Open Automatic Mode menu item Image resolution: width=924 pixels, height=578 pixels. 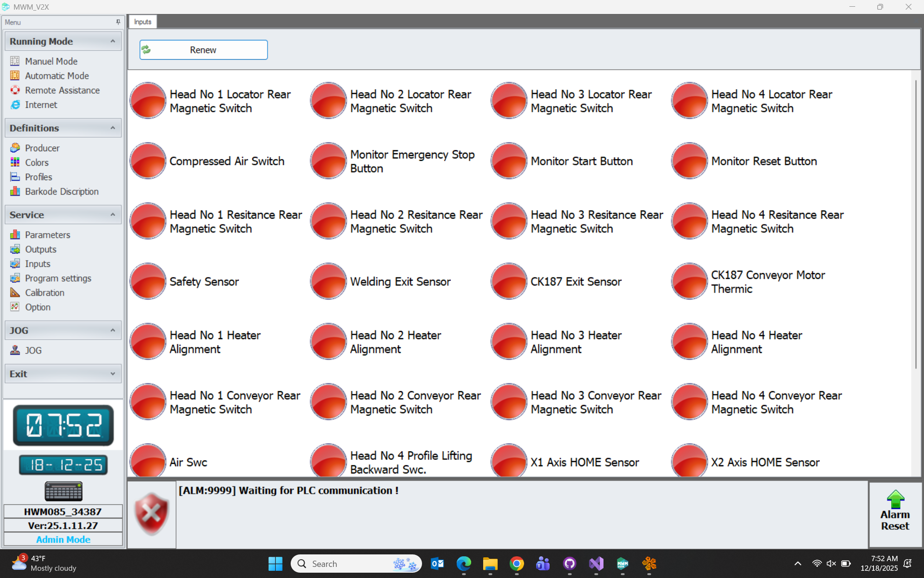coord(57,76)
